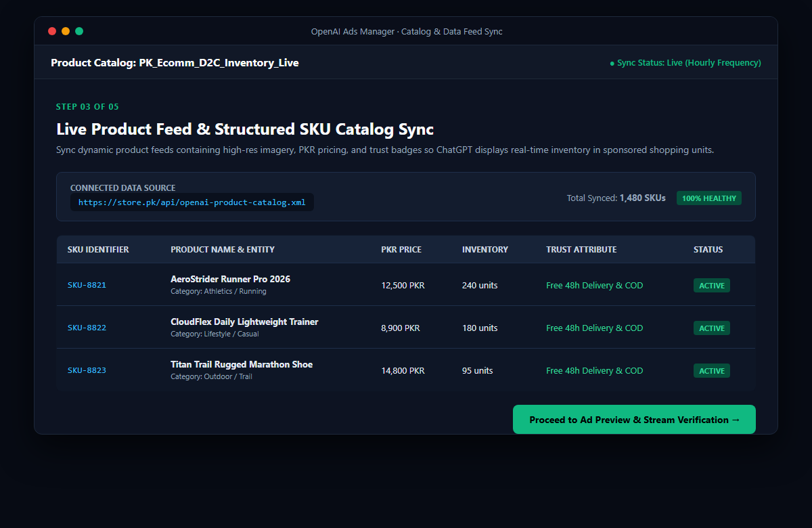
Task: Select the PKR PRICE column header
Action: pyautogui.click(x=401, y=250)
